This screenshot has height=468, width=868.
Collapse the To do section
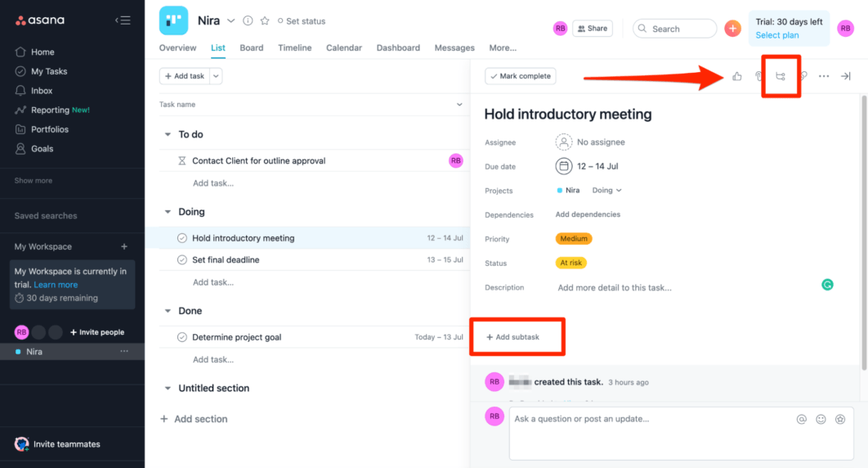tap(168, 134)
